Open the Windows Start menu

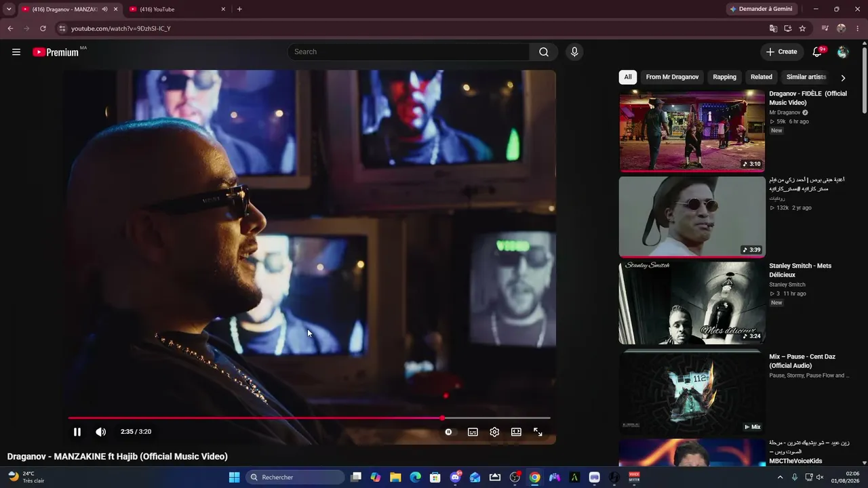tap(234, 477)
